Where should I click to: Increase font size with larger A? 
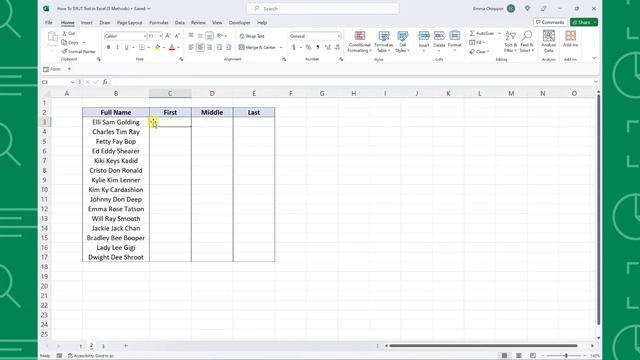pos(168,36)
